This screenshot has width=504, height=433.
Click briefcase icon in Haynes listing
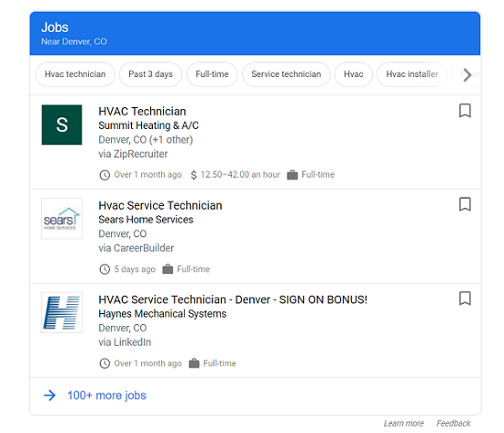tap(194, 363)
